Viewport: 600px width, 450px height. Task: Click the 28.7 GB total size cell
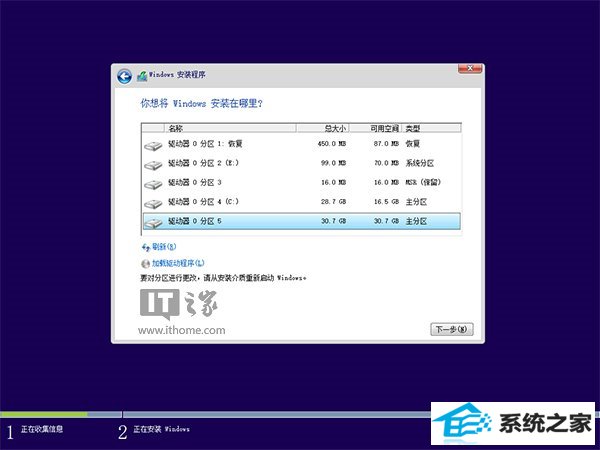333,202
